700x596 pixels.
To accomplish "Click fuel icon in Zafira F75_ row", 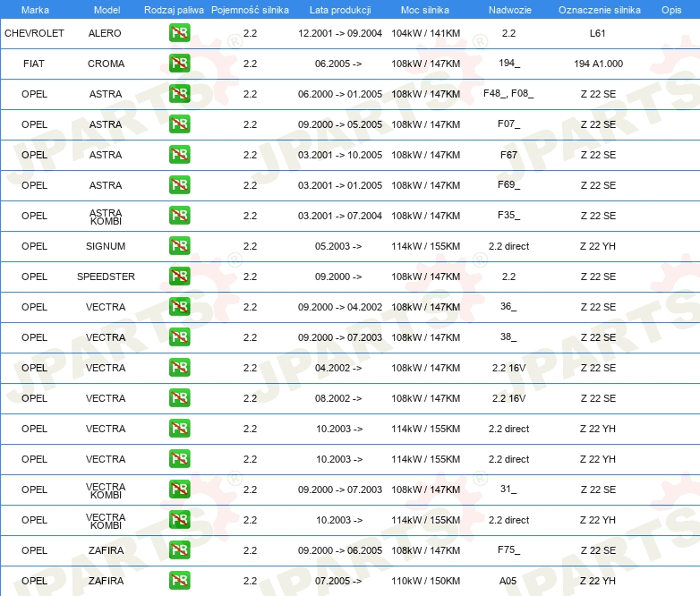I will pos(179,550).
